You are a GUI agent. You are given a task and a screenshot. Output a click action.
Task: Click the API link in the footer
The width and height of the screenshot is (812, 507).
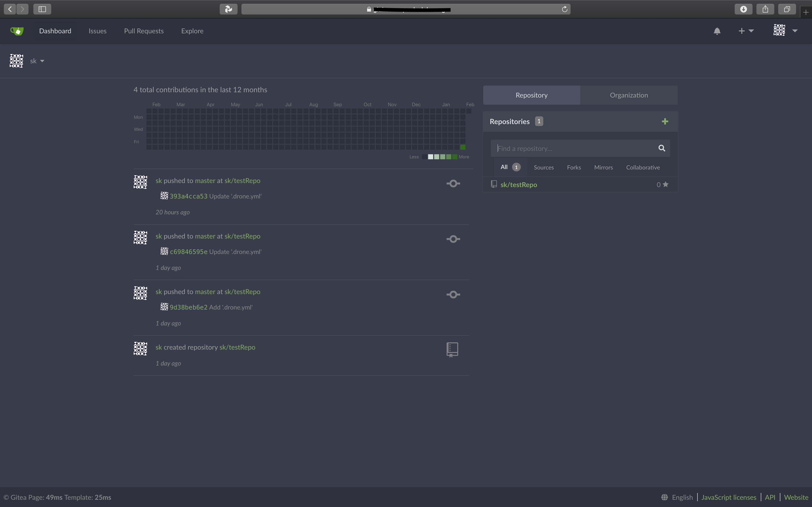(770, 497)
